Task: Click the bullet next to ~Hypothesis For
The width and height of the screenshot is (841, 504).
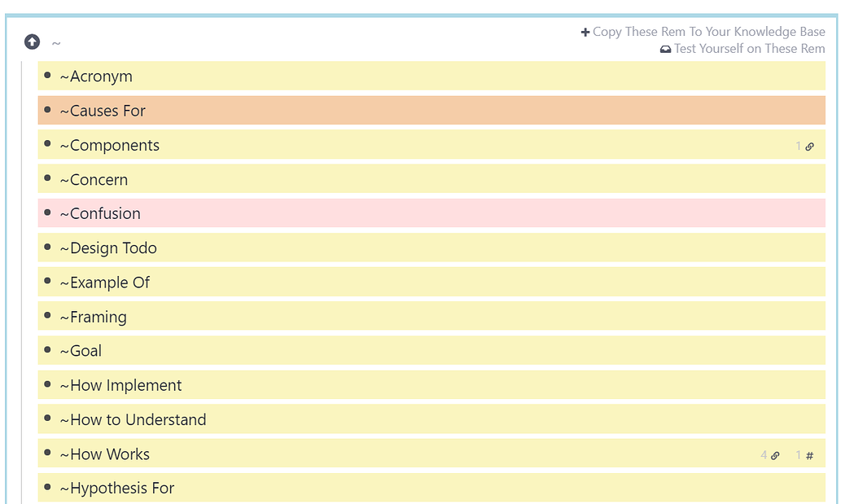Action: (x=48, y=487)
